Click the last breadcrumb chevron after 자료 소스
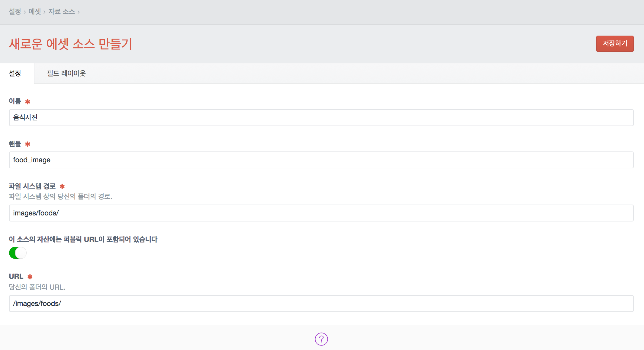The image size is (644, 350). [x=79, y=12]
